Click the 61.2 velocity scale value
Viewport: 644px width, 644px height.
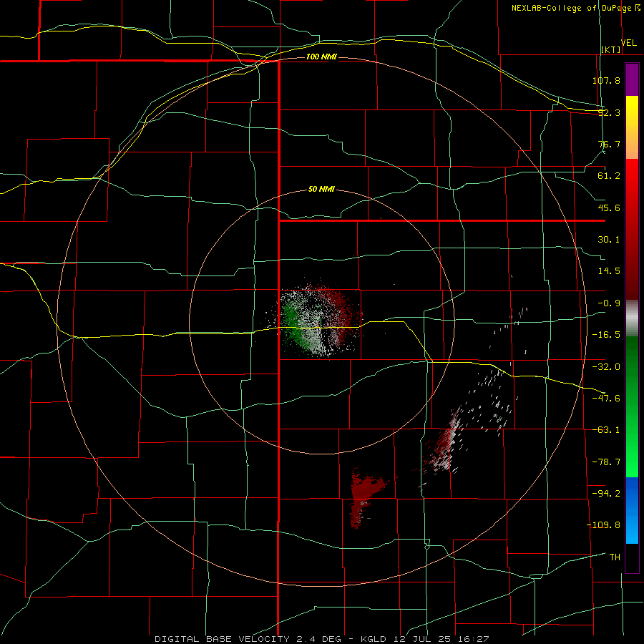click(x=609, y=176)
